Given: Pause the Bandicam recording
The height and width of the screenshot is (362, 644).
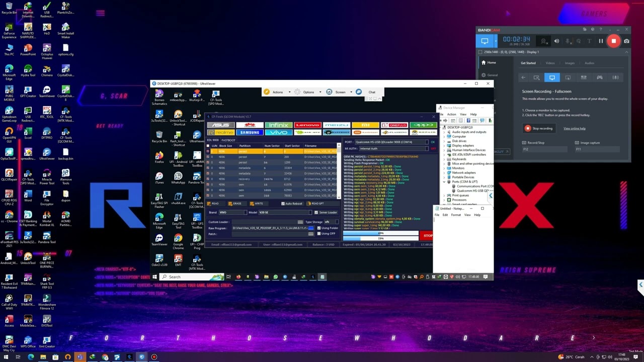Looking at the screenshot, I should (601, 41).
